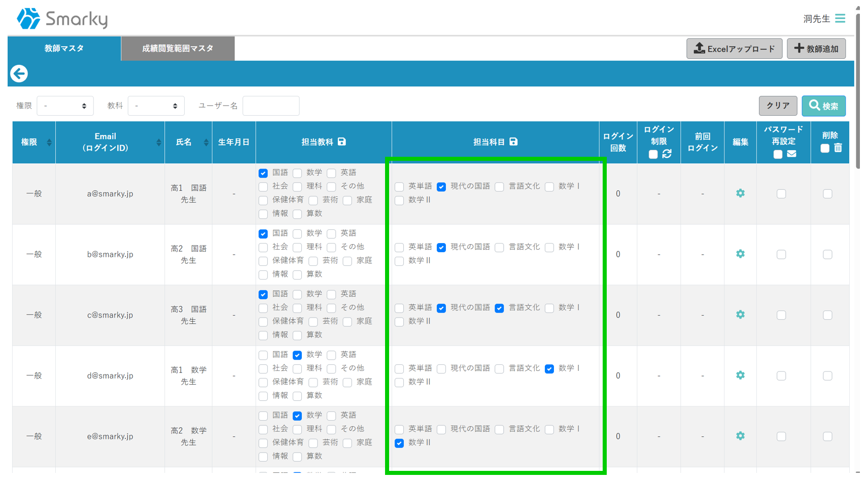This screenshot has height=481, width=868.
Task: Click the Excelアップロード button
Action: click(734, 49)
